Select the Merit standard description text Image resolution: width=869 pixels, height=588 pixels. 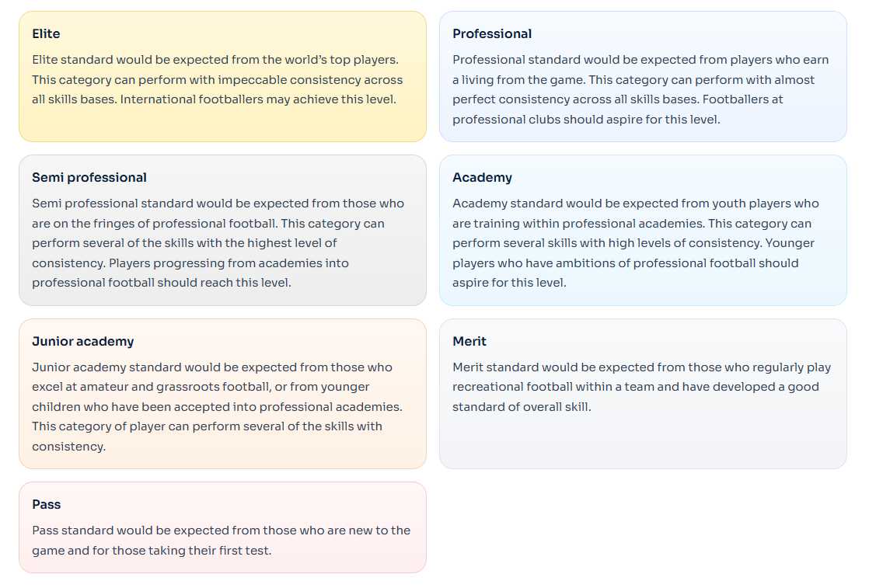(x=642, y=387)
